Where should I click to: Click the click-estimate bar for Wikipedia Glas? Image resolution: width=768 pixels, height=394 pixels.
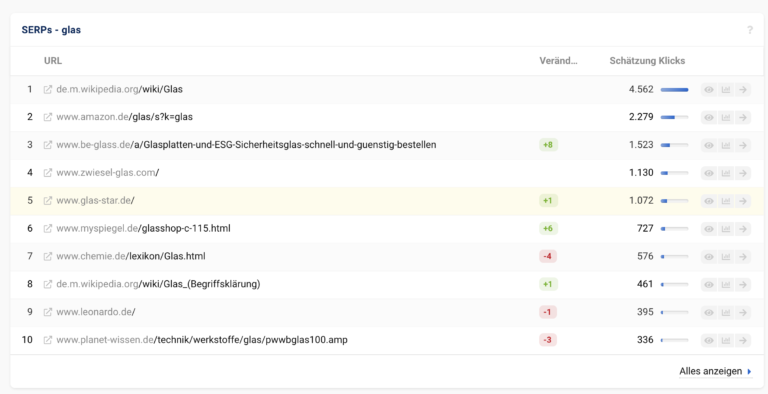click(674, 90)
